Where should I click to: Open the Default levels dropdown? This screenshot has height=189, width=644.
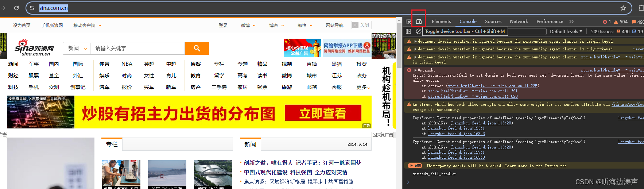pos(566,31)
